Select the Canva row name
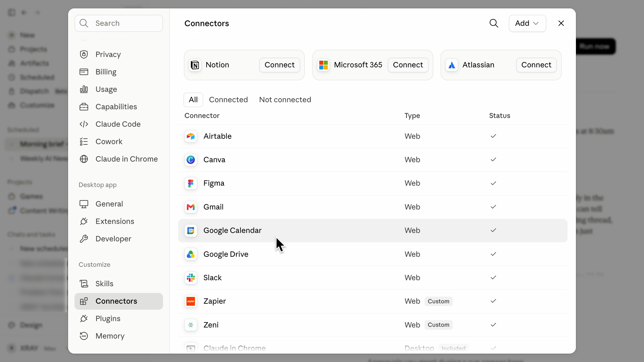Viewport: 644px width, 362px height. pyautogui.click(x=214, y=160)
